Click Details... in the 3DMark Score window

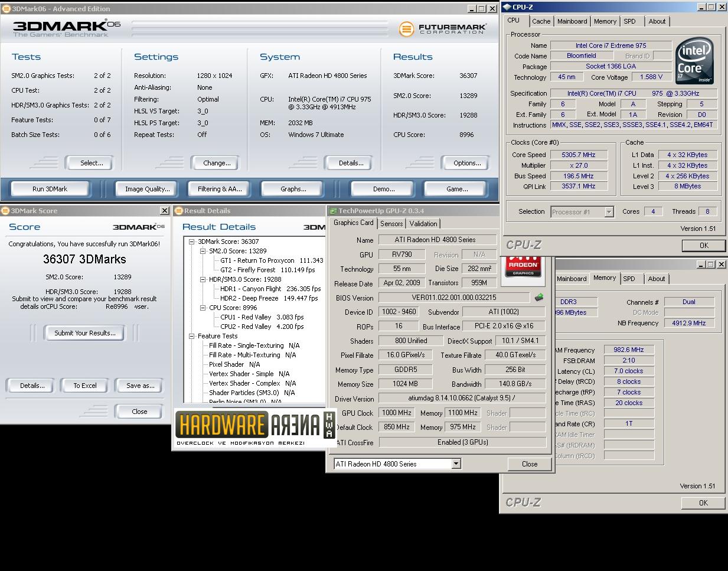[32, 386]
